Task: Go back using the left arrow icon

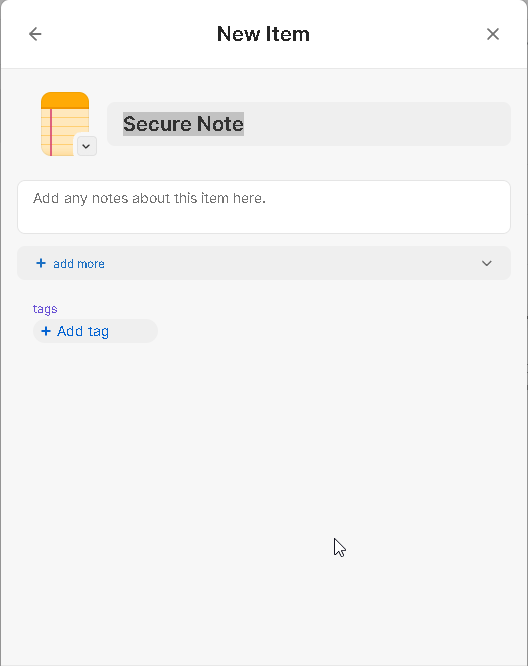Action: [x=35, y=34]
